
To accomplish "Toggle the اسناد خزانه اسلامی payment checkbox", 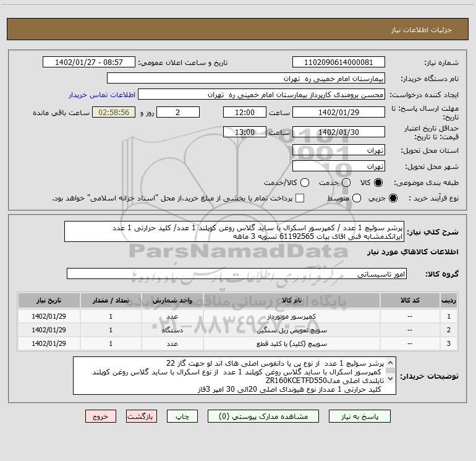I will tap(300, 198).
